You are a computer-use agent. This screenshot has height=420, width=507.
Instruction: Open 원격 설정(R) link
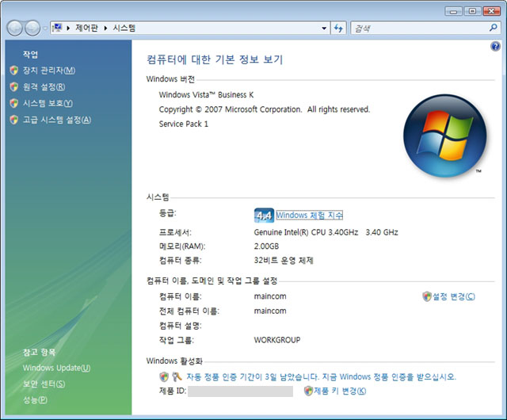point(44,87)
